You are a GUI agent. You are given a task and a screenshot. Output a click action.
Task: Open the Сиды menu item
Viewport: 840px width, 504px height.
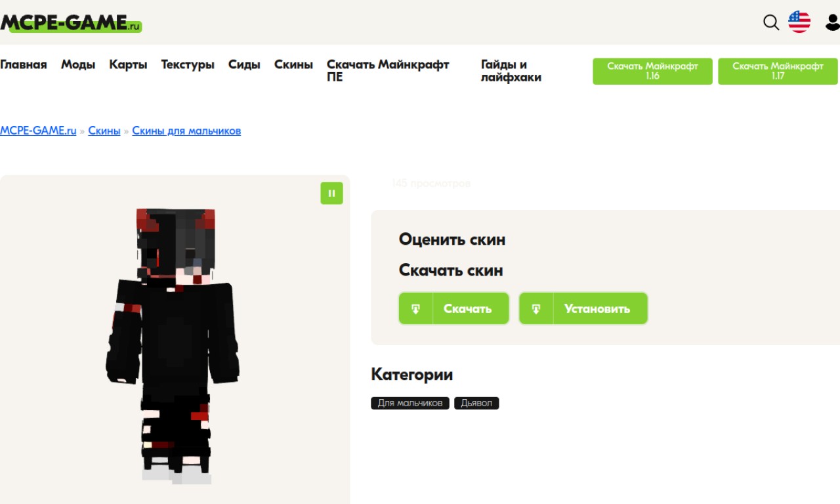tap(244, 64)
